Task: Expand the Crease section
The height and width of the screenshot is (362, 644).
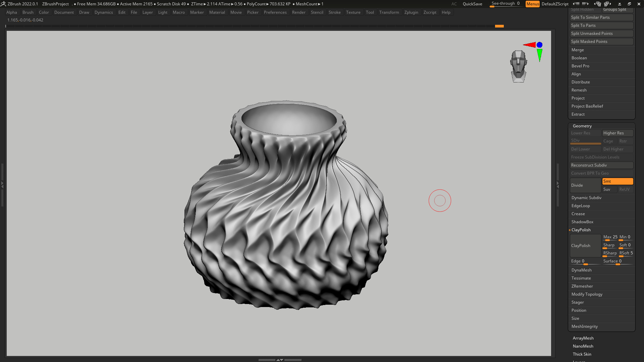Action: tap(578, 214)
